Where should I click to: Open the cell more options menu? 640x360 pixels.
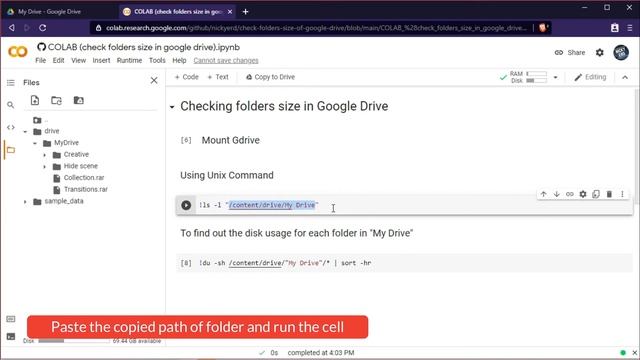point(622,194)
